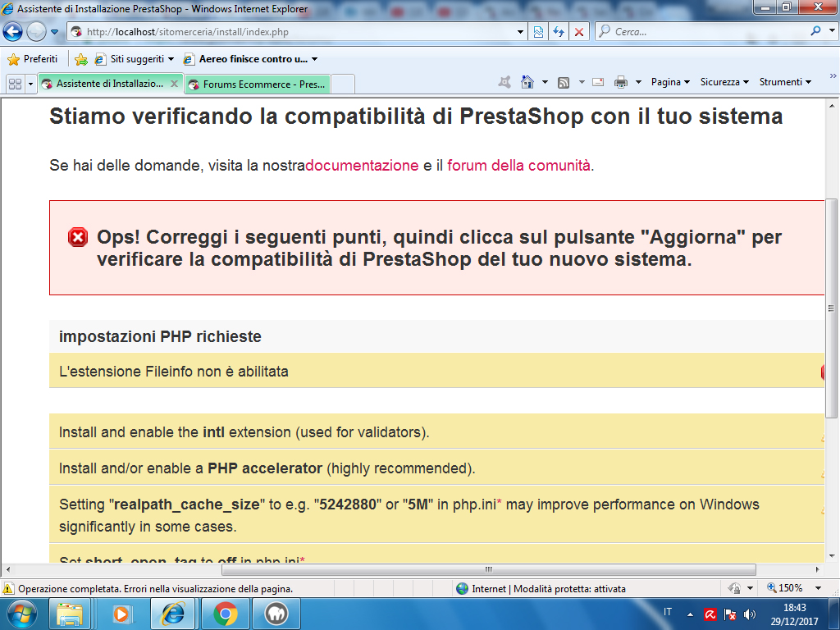Open the Windows Start menu

(22, 614)
